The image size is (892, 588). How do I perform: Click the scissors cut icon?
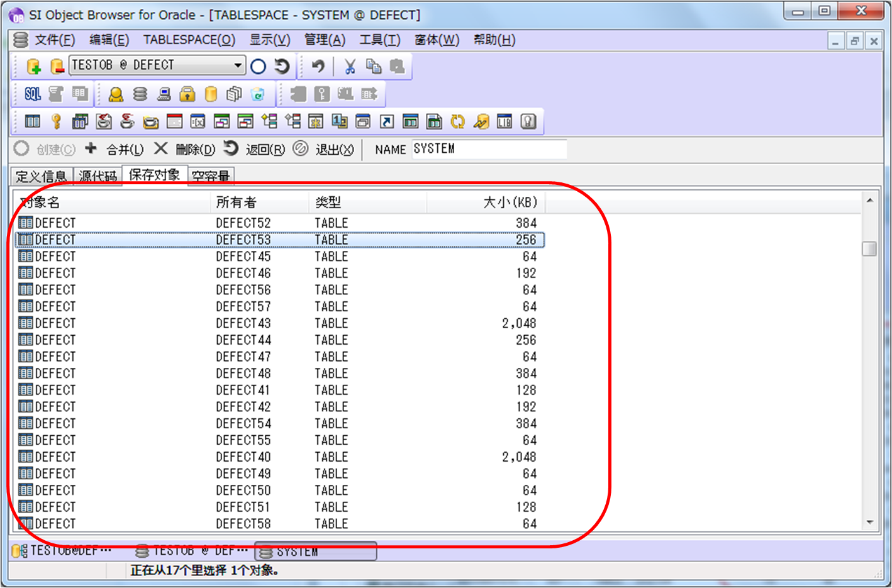click(350, 66)
